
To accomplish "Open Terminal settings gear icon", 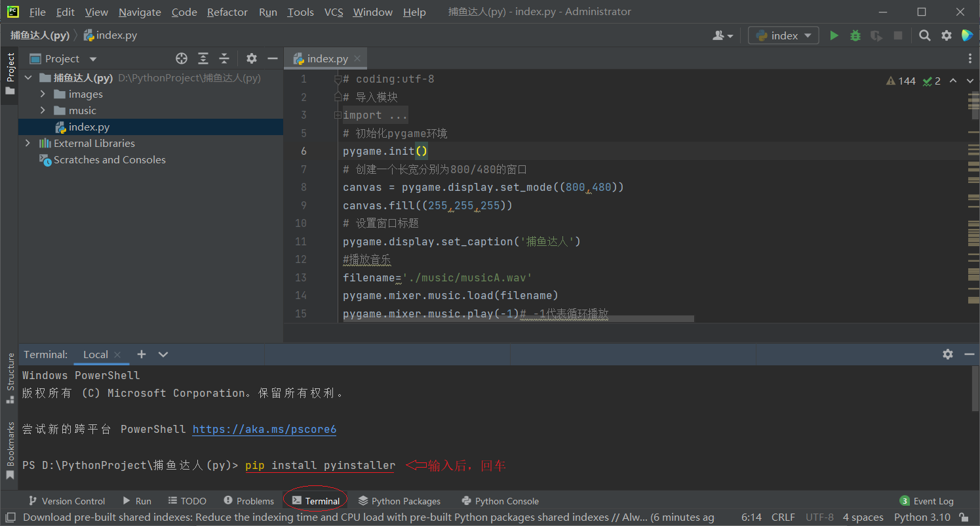I will pos(948,354).
